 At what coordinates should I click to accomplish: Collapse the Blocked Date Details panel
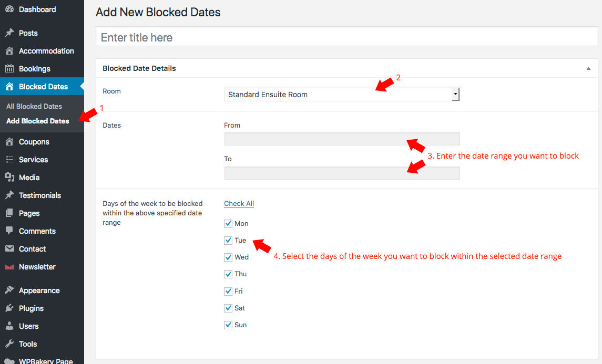tap(588, 69)
